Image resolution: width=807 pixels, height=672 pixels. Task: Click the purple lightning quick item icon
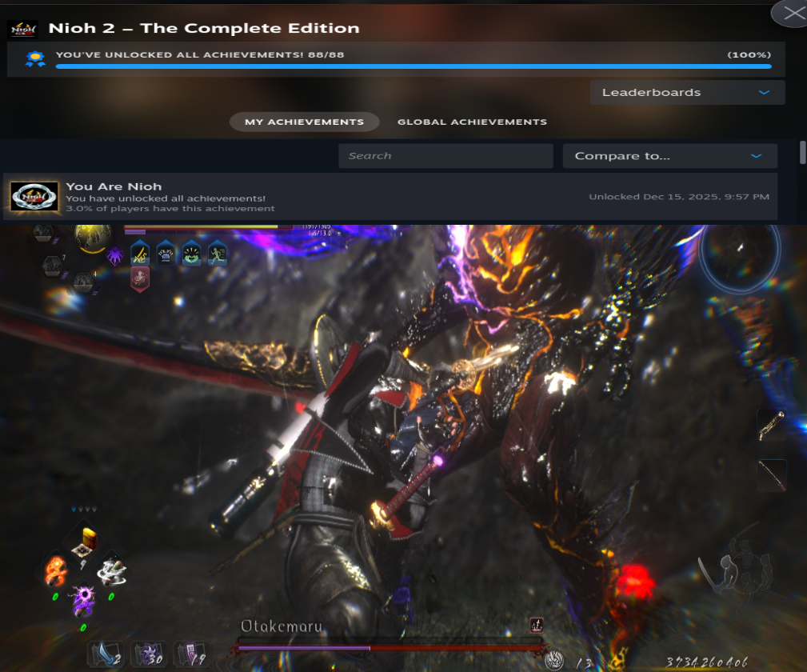coord(83,601)
